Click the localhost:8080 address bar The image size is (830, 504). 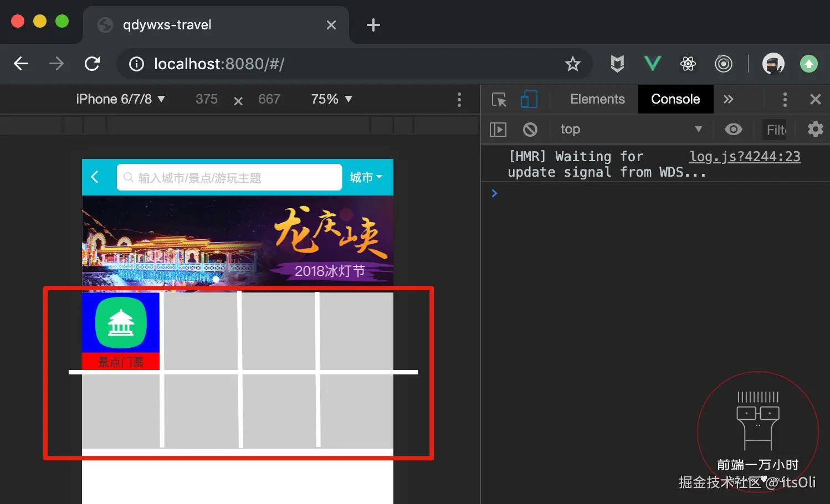(x=355, y=64)
